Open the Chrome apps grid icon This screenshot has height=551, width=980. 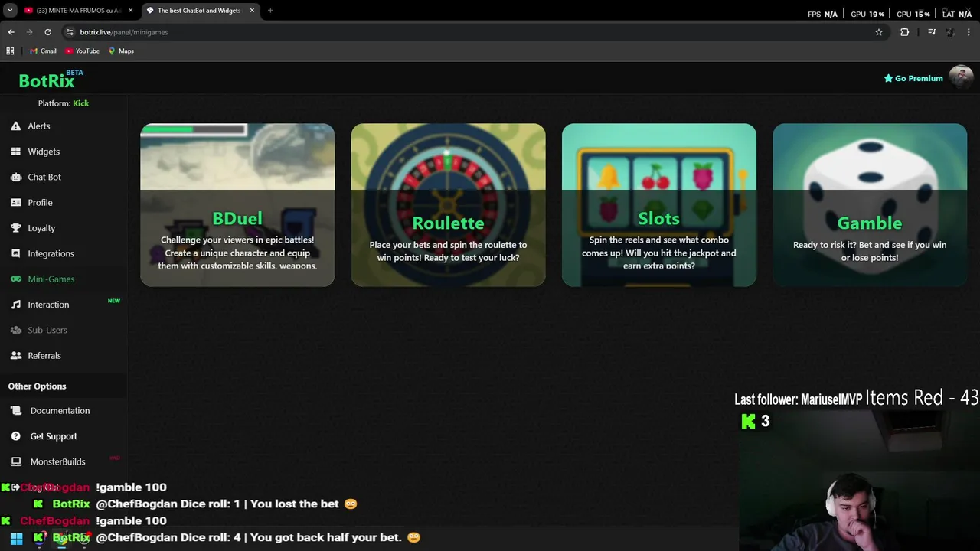click(10, 51)
